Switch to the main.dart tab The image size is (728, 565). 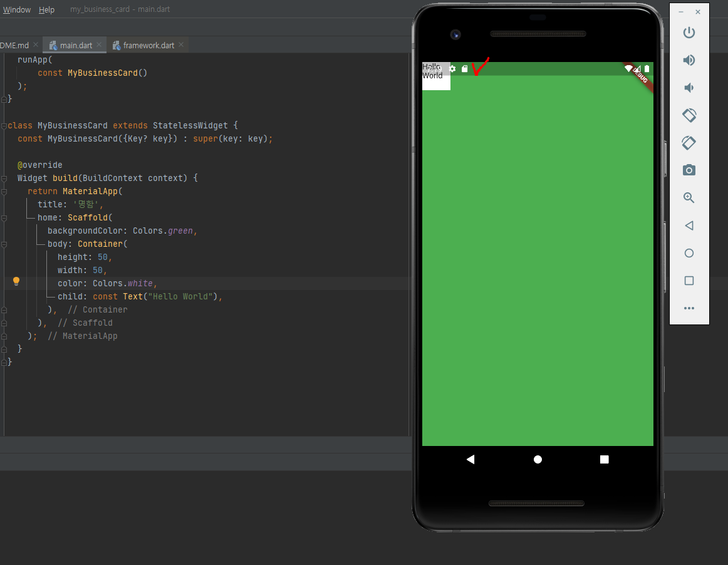click(x=76, y=45)
